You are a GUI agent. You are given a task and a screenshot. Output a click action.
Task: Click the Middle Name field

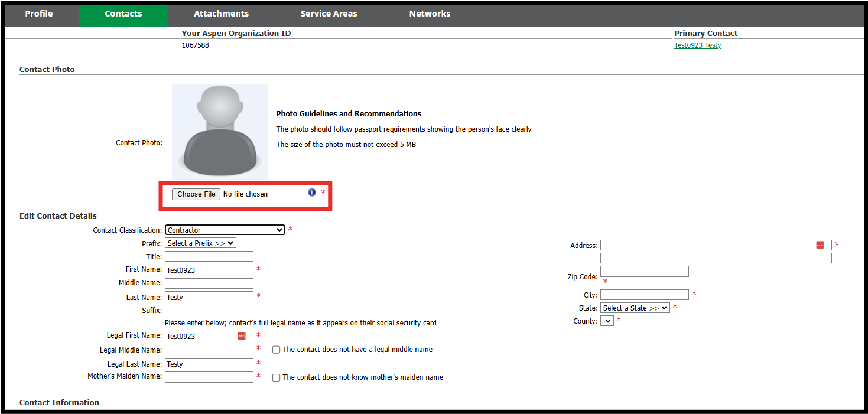(x=209, y=283)
